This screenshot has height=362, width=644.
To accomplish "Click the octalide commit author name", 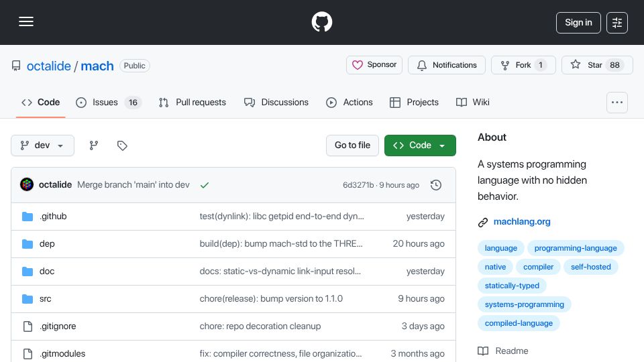I will coord(55,185).
